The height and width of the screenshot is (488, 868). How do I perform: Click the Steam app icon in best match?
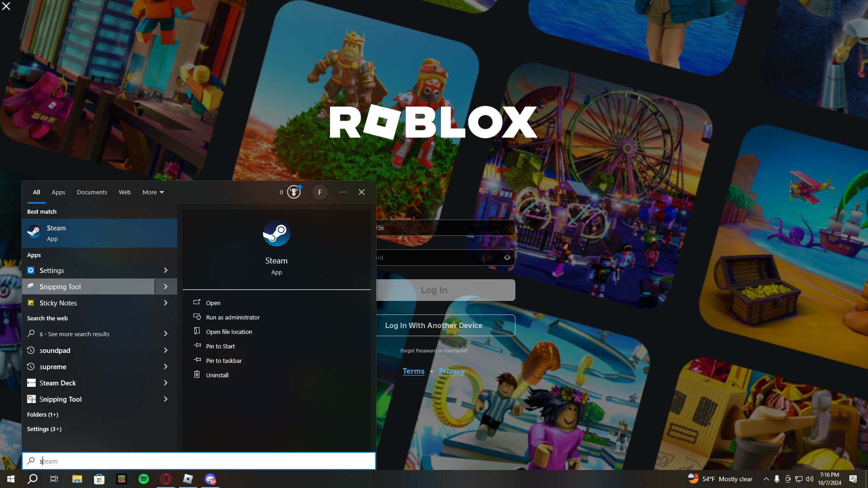(x=34, y=232)
